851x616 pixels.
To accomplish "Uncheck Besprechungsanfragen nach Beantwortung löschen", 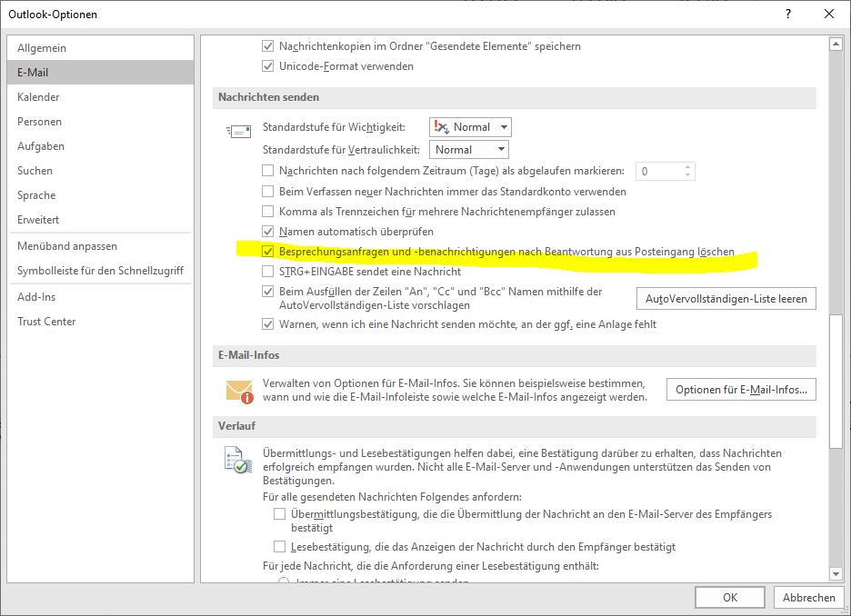I will (x=267, y=252).
